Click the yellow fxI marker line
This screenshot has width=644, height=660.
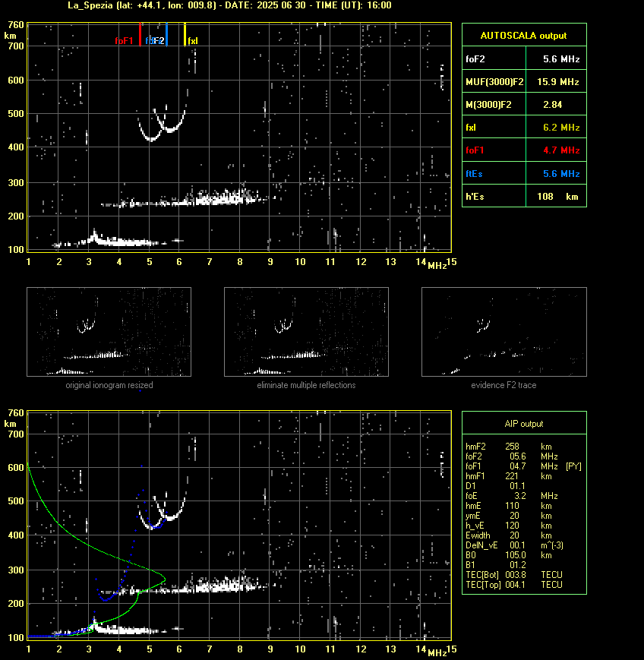(x=185, y=34)
